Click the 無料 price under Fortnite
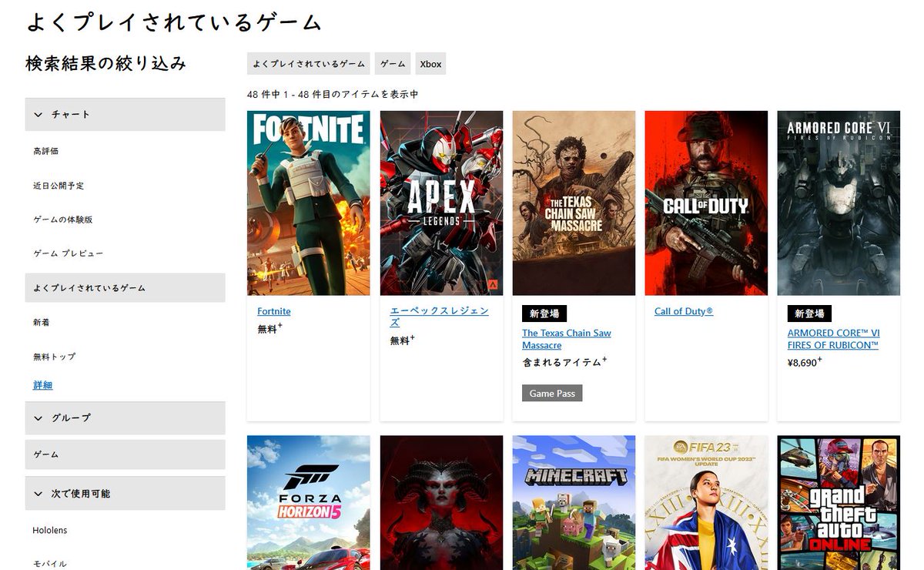 [x=269, y=329]
